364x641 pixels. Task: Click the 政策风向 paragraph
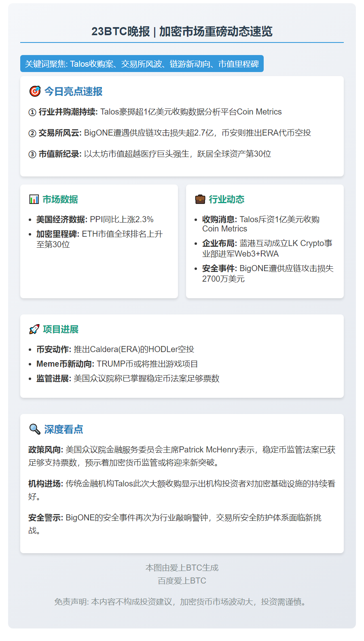pyautogui.click(x=182, y=456)
